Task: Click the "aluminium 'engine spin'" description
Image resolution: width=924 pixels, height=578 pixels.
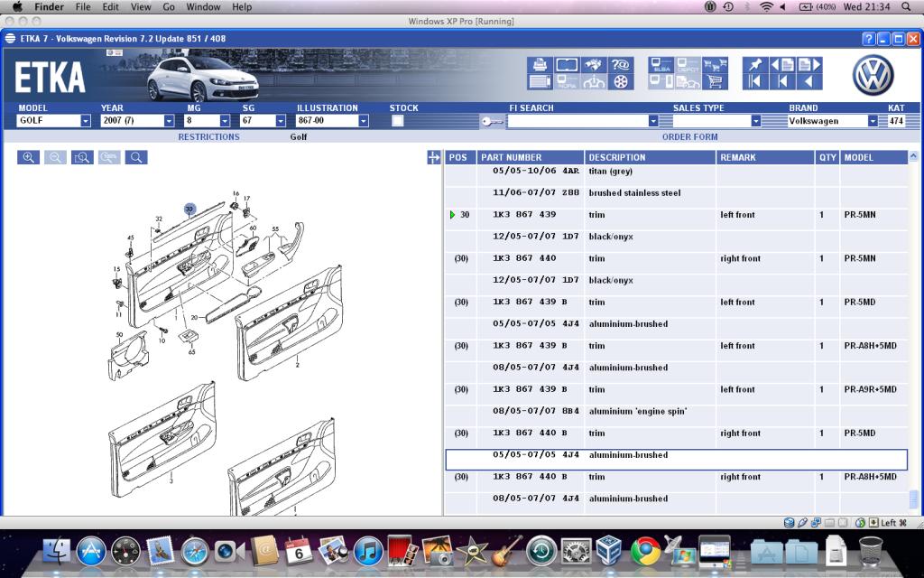Action: tap(638, 411)
